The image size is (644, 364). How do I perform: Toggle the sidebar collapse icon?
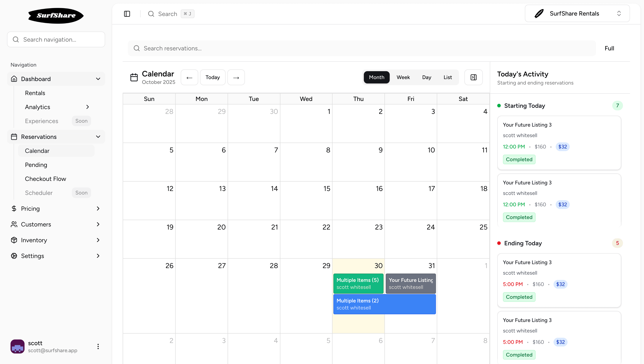tap(127, 14)
